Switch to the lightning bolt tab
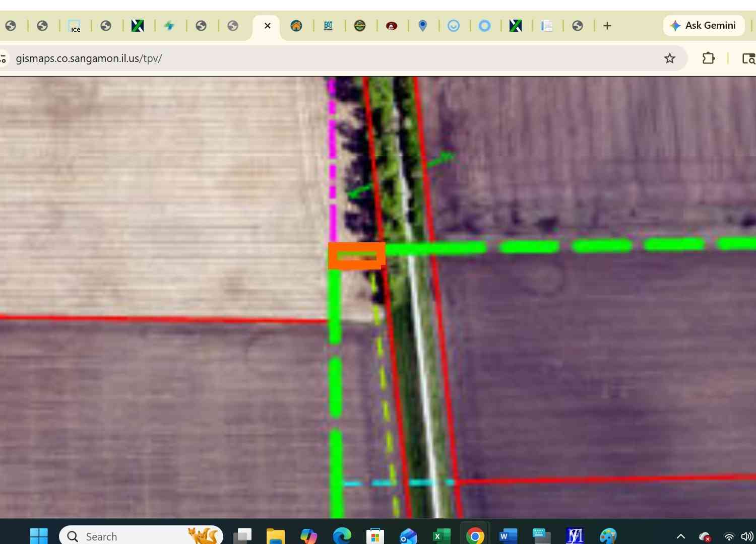The image size is (756, 544). pyautogui.click(x=169, y=26)
